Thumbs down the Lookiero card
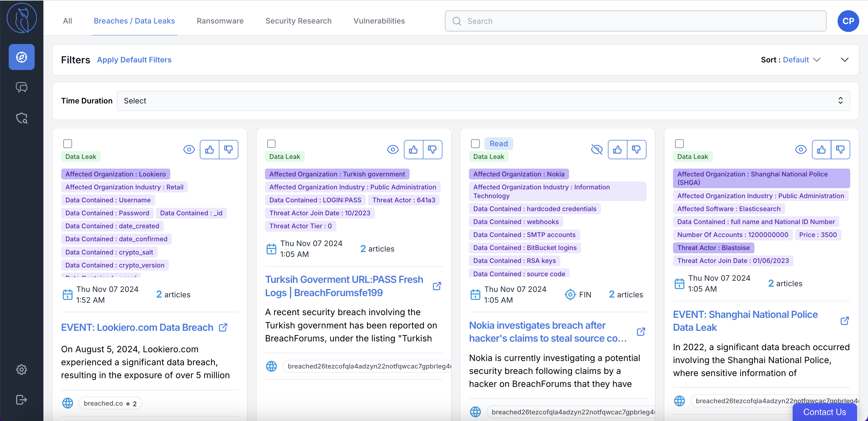 click(x=228, y=149)
